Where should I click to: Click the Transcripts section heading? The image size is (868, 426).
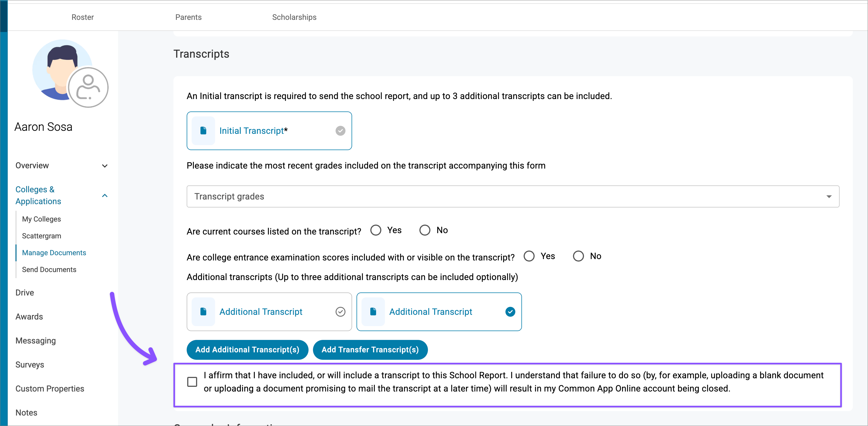click(201, 54)
